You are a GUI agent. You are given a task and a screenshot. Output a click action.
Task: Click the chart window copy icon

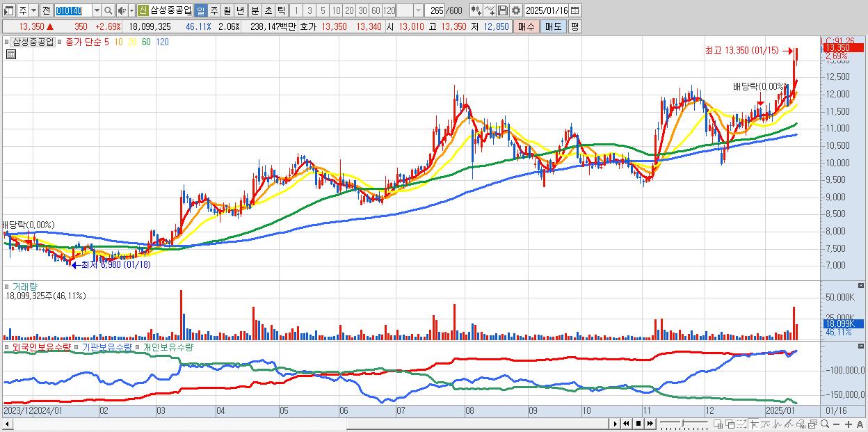click(x=812, y=424)
